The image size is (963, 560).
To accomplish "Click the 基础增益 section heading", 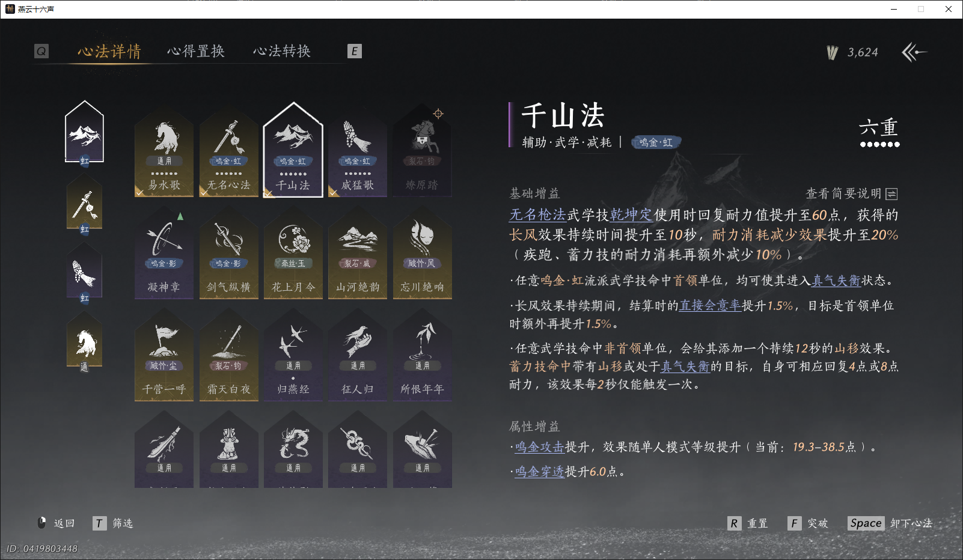I will (534, 193).
